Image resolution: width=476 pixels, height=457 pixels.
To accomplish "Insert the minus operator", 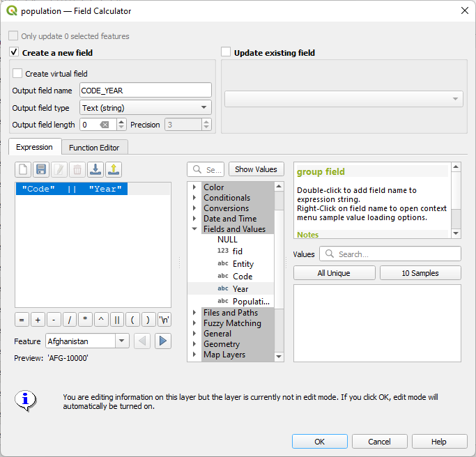I will [x=54, y=320].
